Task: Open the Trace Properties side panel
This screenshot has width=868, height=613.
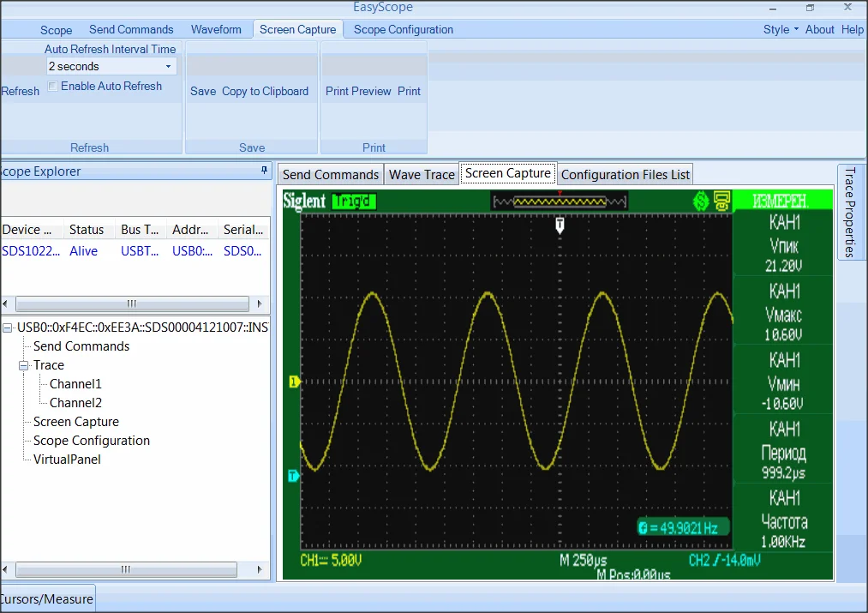Action: coord(851,211)
